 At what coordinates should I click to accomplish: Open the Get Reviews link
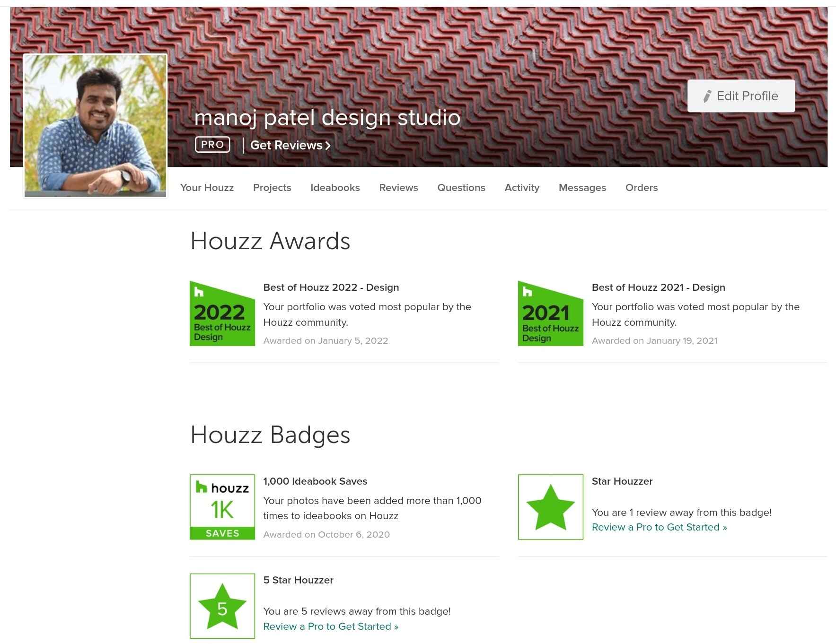point(290,145)
